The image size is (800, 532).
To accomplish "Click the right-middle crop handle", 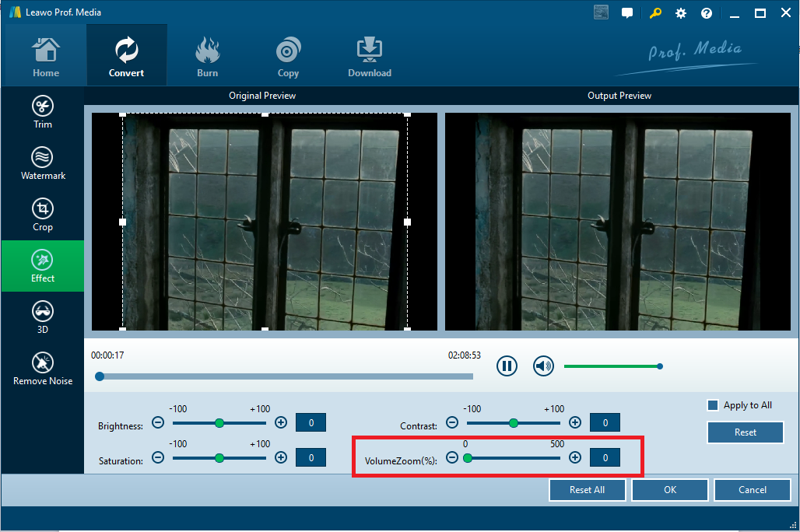I will (407, 222).
